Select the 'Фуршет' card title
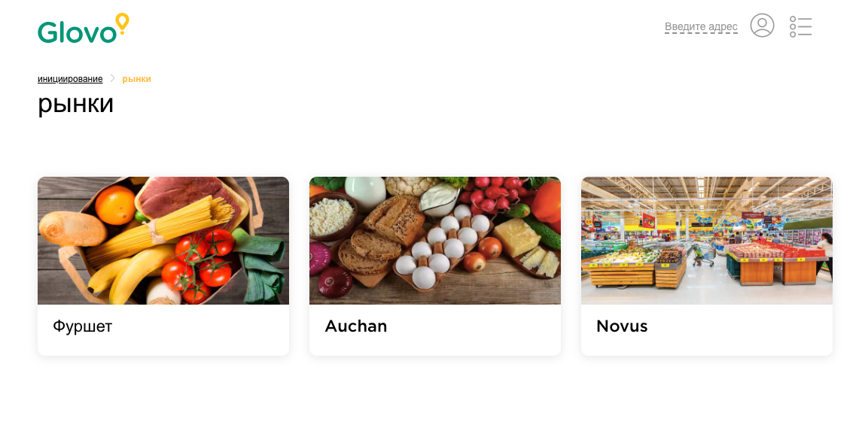 [x=83, y=326]
